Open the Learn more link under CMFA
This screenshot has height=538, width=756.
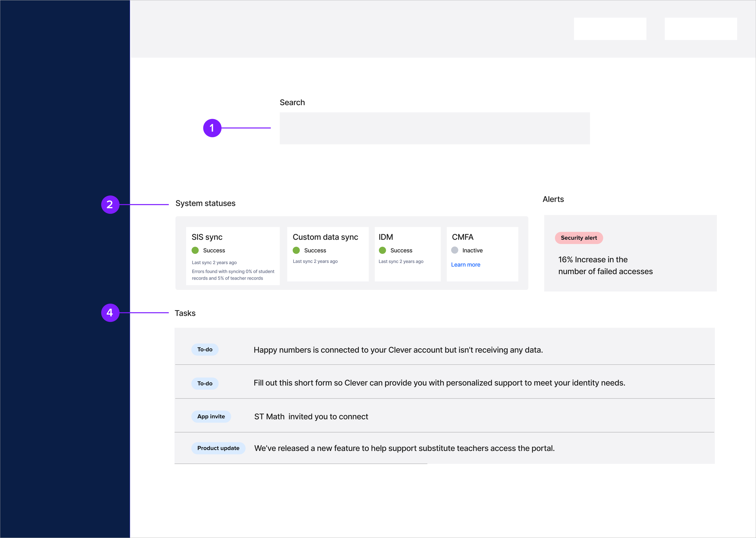[x=465, y=265]
